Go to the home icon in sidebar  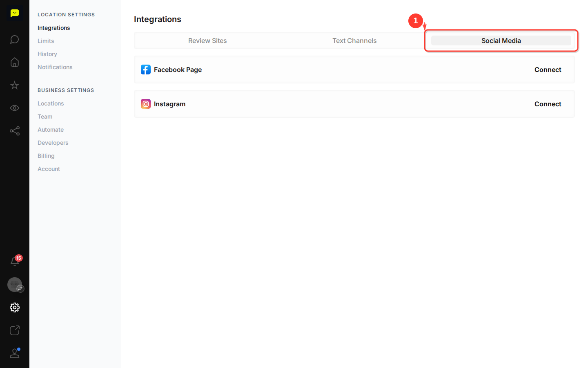[x=15, y=62]
